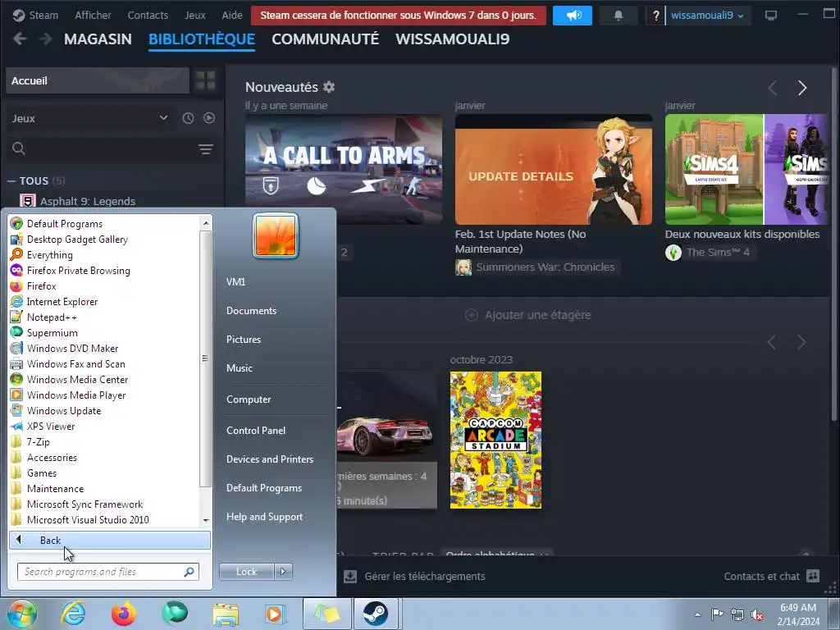Screen dimensions: 840x630
Task: Go forward with the Steam navigation arrow
Action: 46,39
